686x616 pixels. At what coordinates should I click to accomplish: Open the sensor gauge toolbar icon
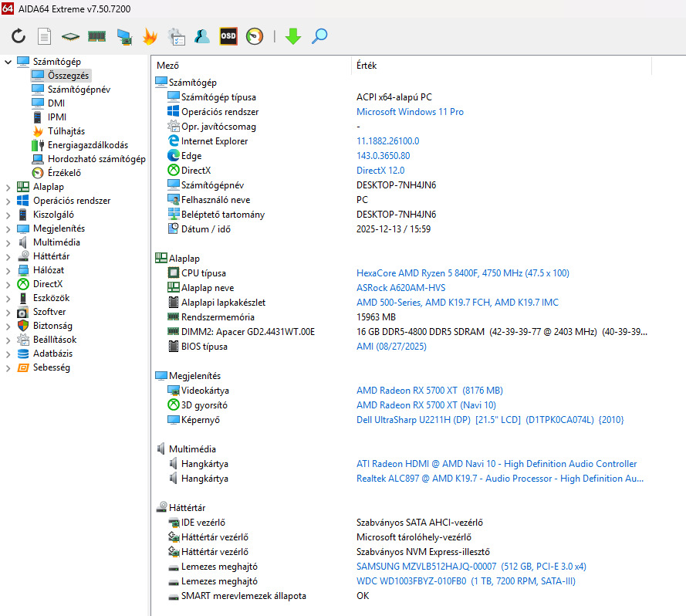255,36
